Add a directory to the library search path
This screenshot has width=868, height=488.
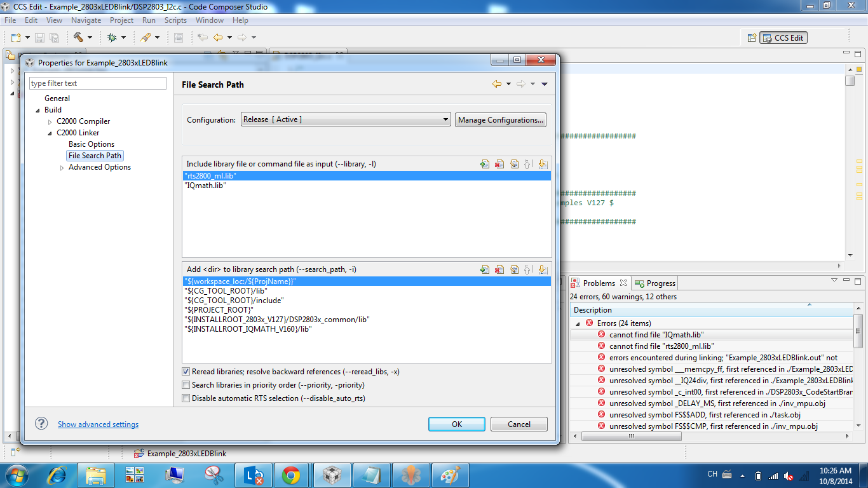click(x=485, y=269)
